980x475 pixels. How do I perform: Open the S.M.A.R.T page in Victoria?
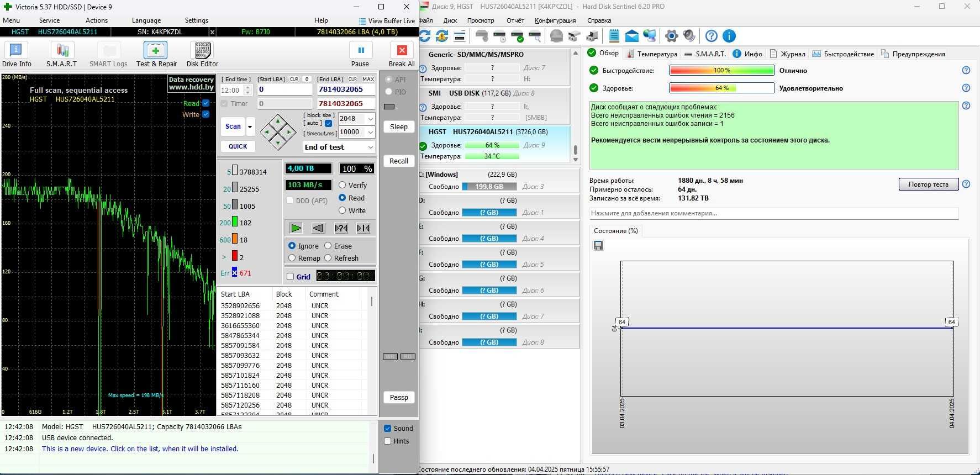point(62,54)
